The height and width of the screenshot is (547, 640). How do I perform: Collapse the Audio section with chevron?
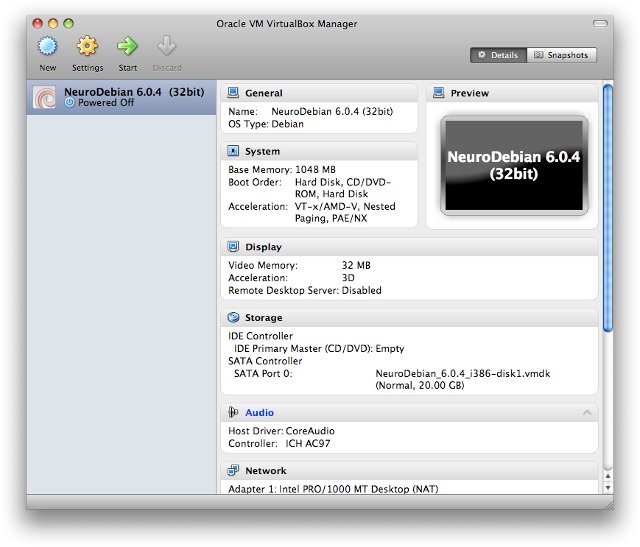[x=587, y=413]
